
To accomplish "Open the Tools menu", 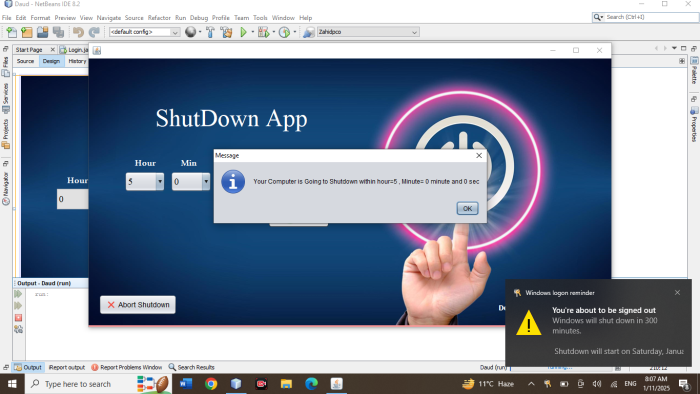I will pos(260,18).
